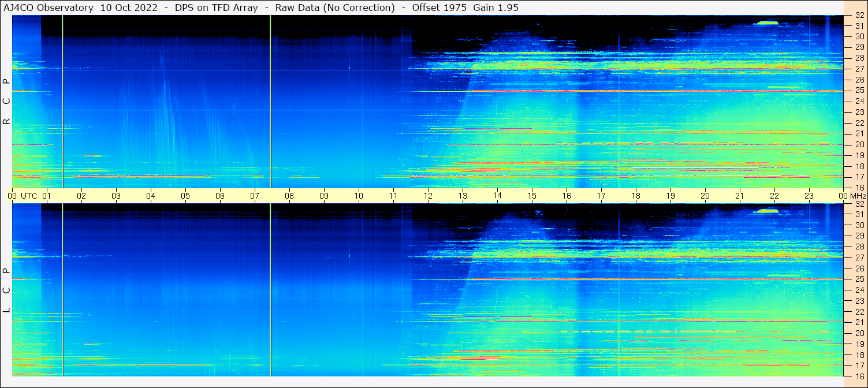This screenshot has height=388, width=868.
Task: Select the "10" hour tick label
Action: tap(359, 196)
